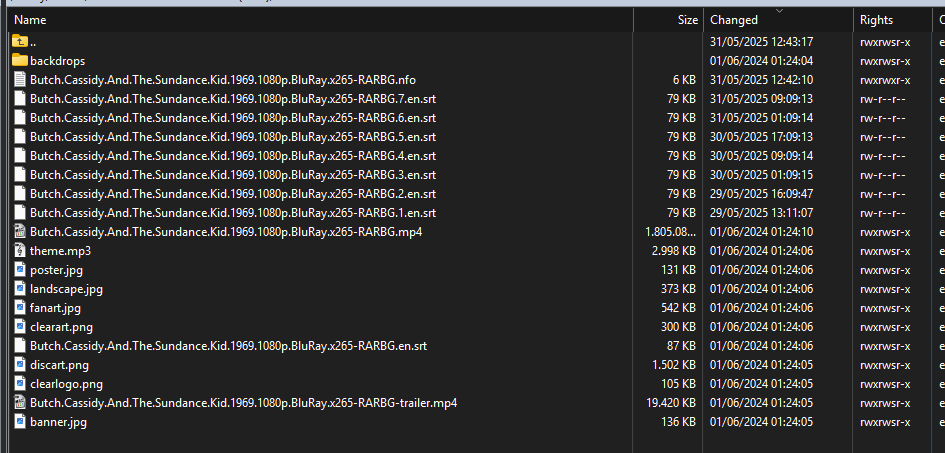Sort files by the Name column header

coord(321,20)
